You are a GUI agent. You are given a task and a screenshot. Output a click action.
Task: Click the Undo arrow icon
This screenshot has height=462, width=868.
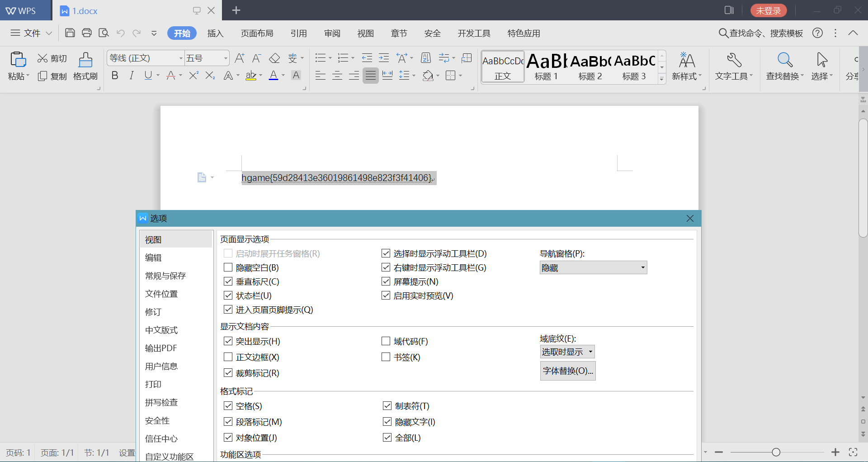pos(120,33)
